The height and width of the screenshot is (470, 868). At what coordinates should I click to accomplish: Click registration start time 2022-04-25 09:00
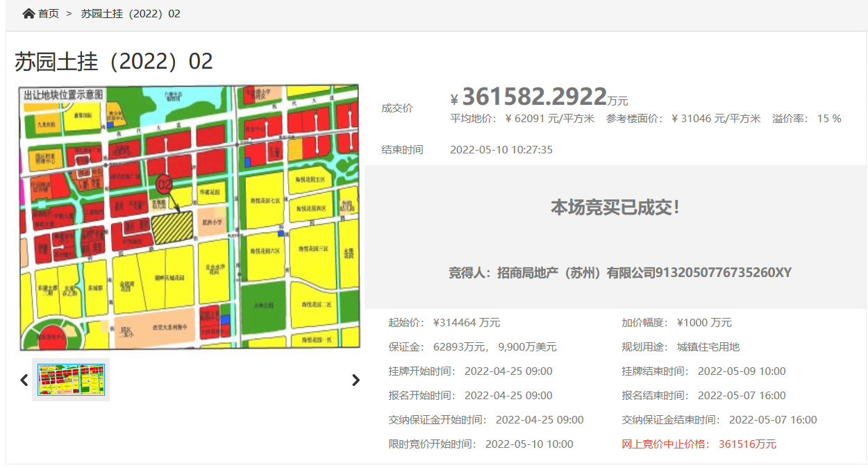(508, 396)
